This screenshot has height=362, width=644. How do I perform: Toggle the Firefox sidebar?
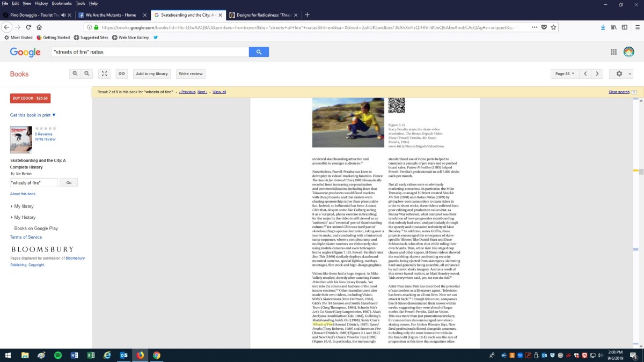(624, 27)
